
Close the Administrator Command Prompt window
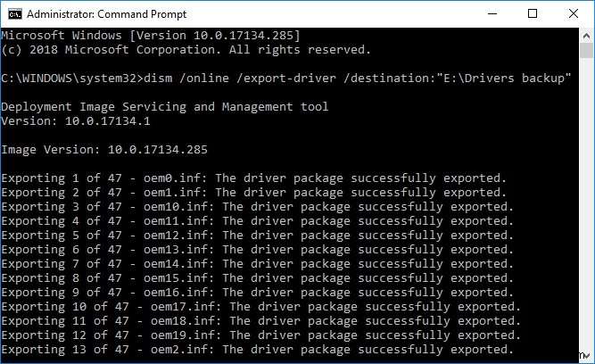(x=574, y=13)
